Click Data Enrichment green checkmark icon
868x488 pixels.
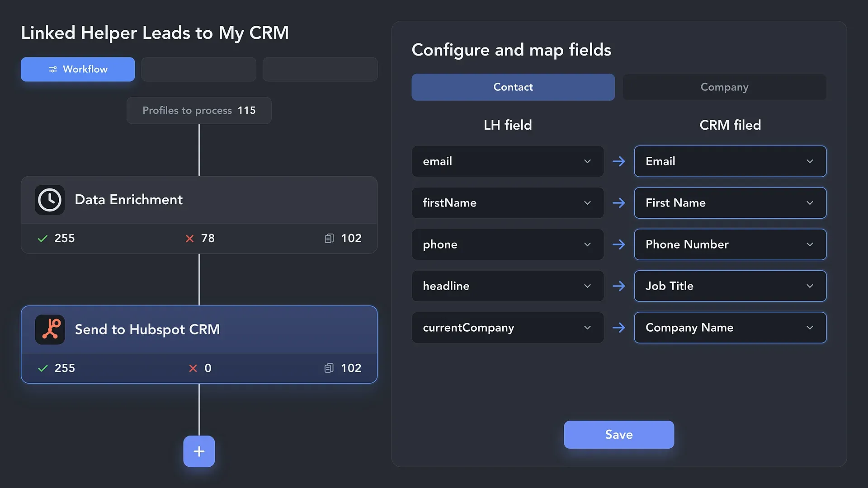(x=43, y=239)
